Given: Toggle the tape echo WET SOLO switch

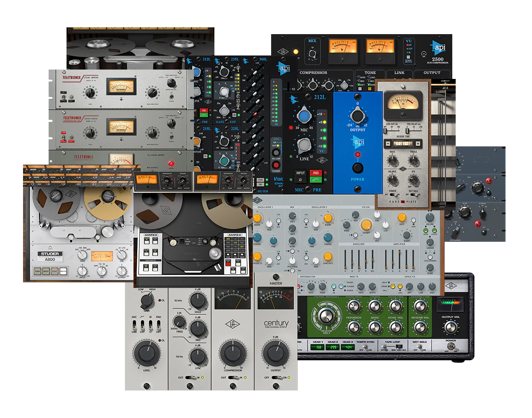Looking at the screenshot, I should point(420,347).
